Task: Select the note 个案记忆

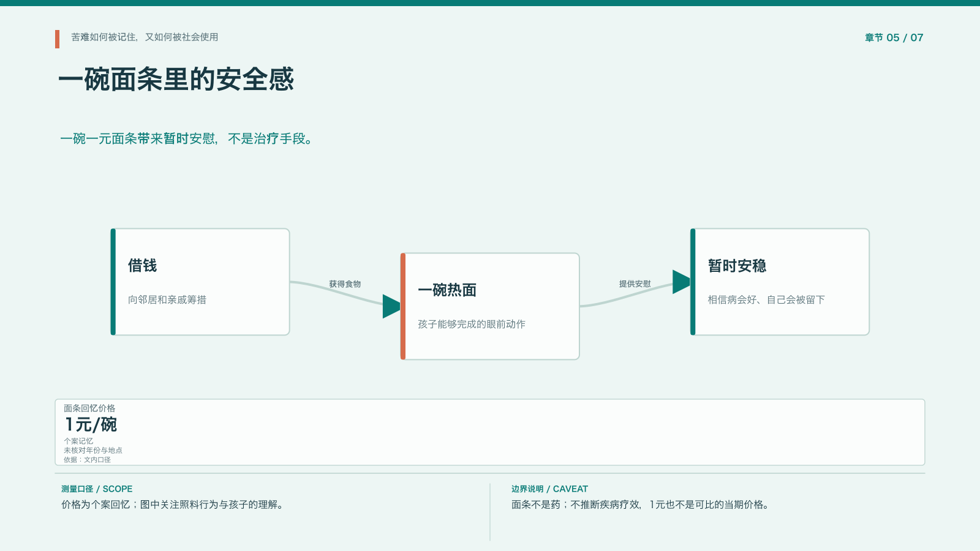Action: pos(78,441)
